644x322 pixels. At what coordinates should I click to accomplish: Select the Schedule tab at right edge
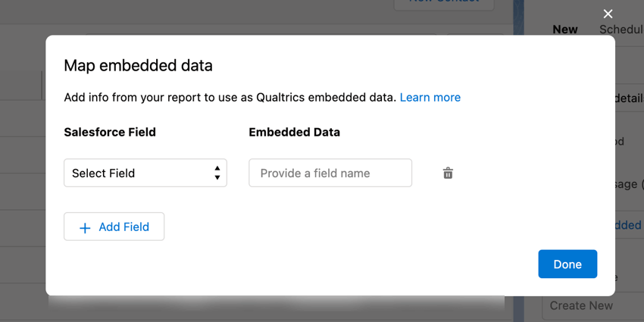[621, 30]
